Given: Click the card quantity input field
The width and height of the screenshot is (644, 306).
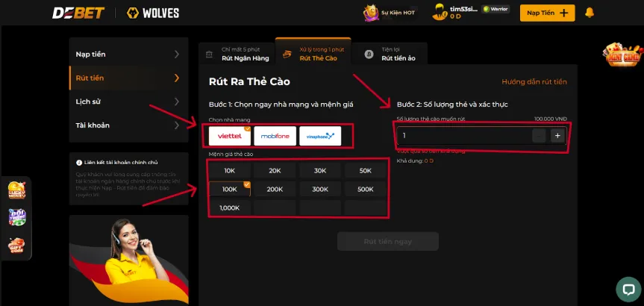Looking at the screenshot, I should click(x=464, y=136).
